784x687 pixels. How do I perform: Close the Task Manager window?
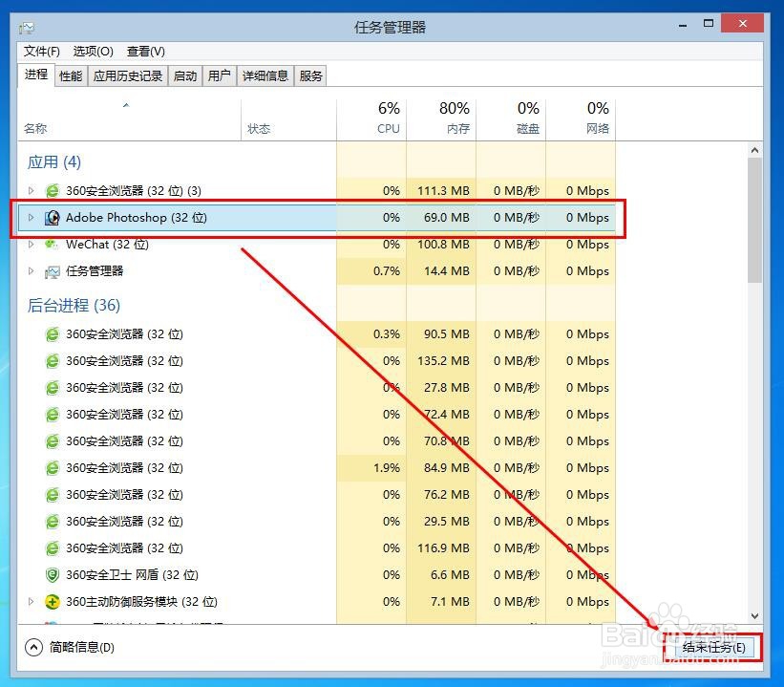coord(743,24)
